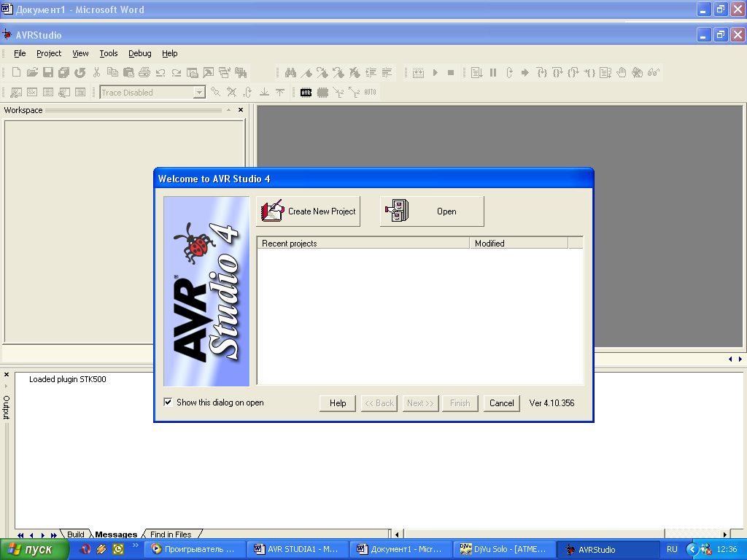Click the Remove All Breakpoints crossed hand icon
Viewport: 747px width, 560px height.
[x=638, y=72]
